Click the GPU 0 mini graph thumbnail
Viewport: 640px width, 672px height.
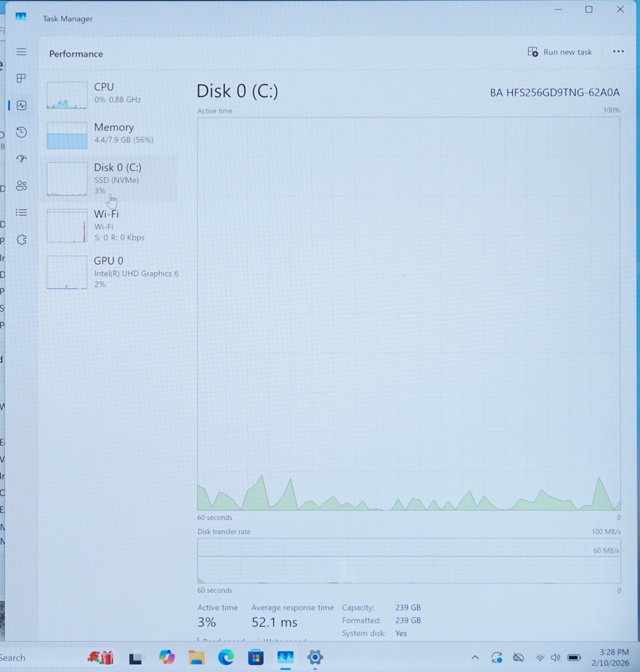(67, 273)
